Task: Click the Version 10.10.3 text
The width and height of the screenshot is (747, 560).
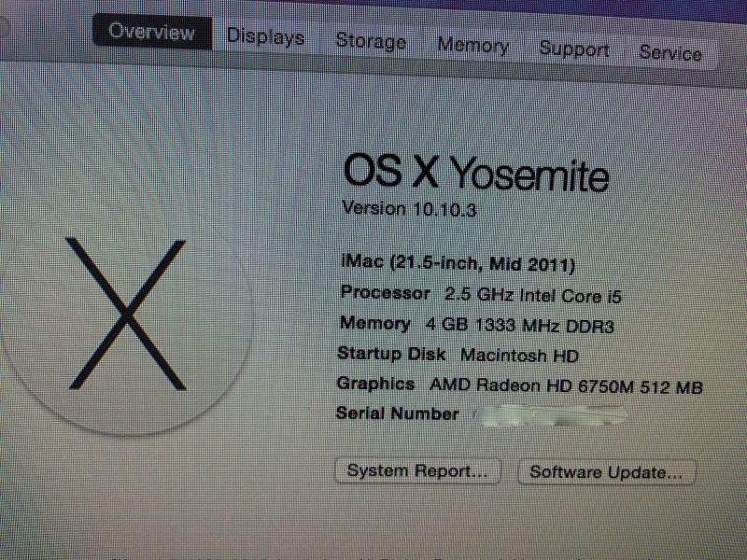Action: click(409, 209)
